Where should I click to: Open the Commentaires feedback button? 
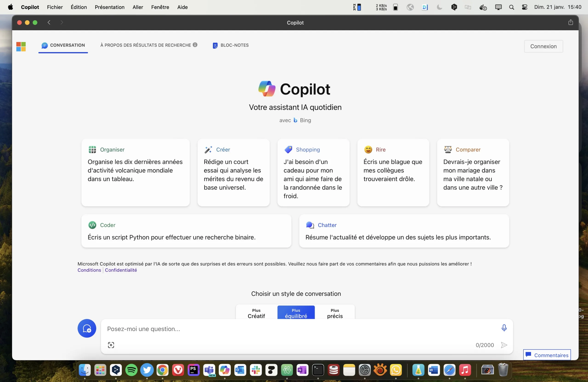coord(547,355)
